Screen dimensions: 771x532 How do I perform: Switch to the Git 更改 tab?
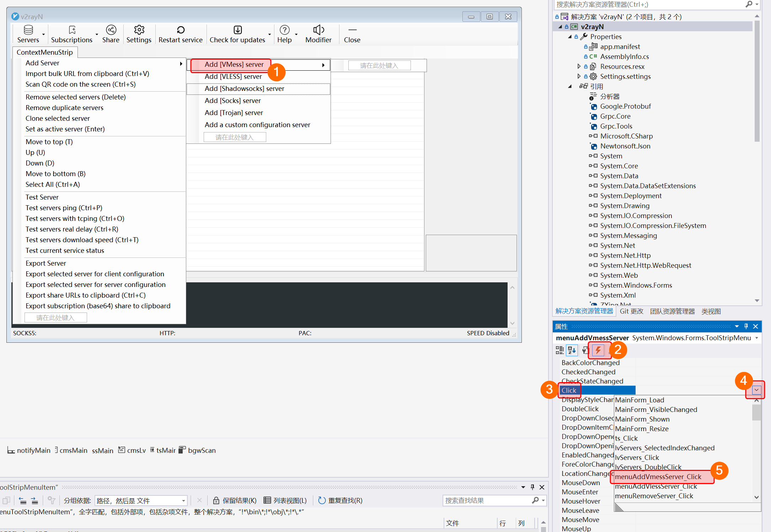coord(631,311)
